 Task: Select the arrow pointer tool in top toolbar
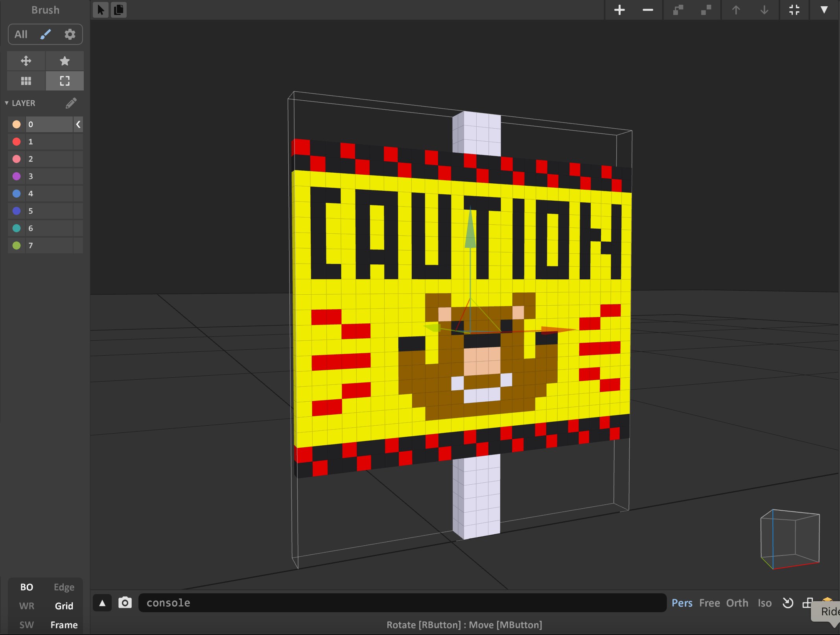pos(101,10)
